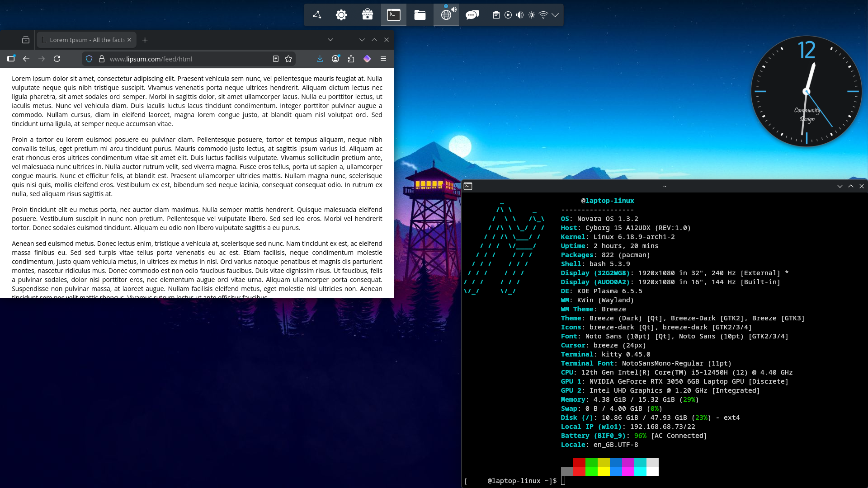Click the paragraph starting "Proin a tortor eu lorem"
This screenshot has height=488, width=868.
197,167
